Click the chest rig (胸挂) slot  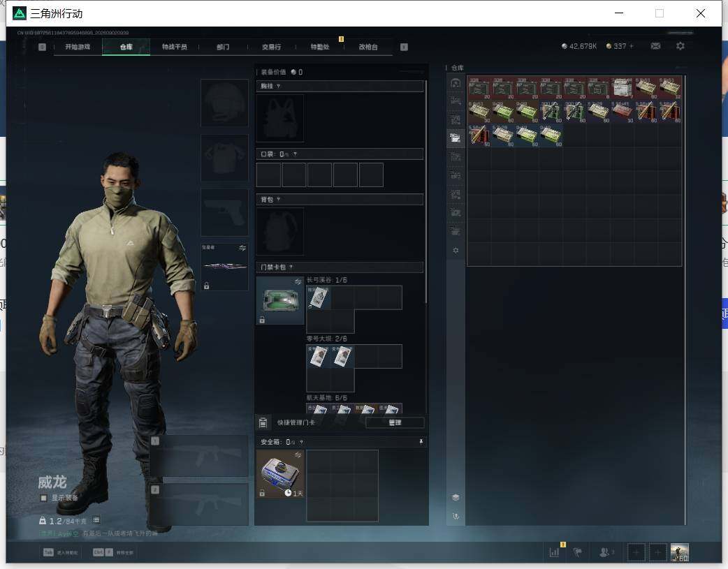click(x=280, y=119)
